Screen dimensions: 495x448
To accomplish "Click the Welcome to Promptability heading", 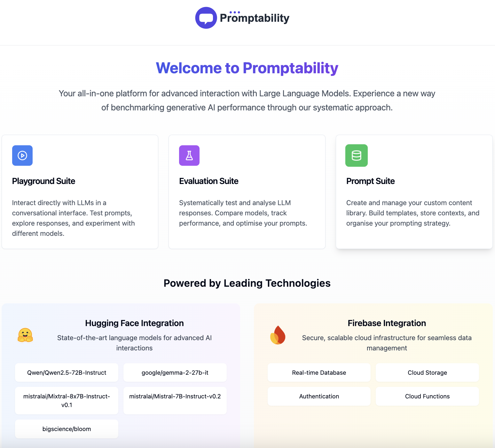I will tap(247, 68).
